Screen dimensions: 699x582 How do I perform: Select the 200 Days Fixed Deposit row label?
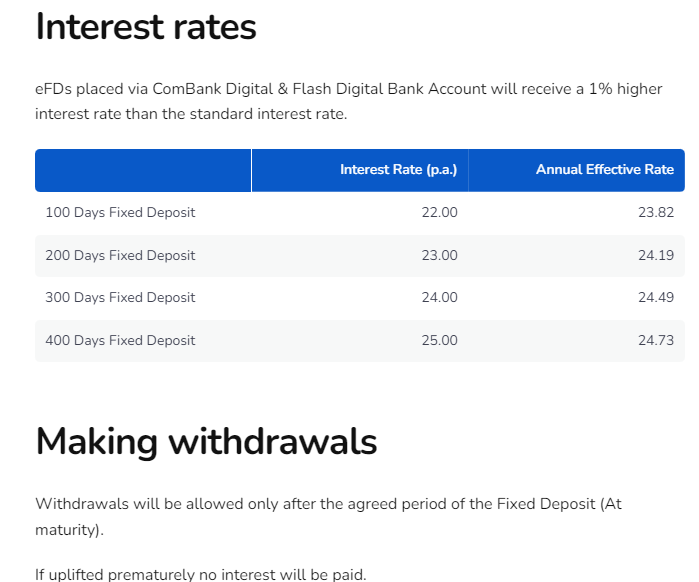tap(120, 255)
